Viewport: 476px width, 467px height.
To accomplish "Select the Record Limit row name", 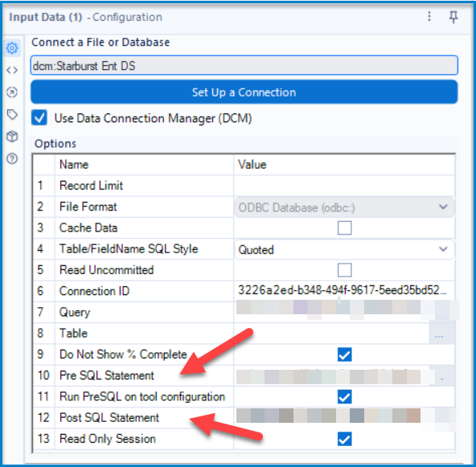I will pyautogui.click(x=91, y=186).
